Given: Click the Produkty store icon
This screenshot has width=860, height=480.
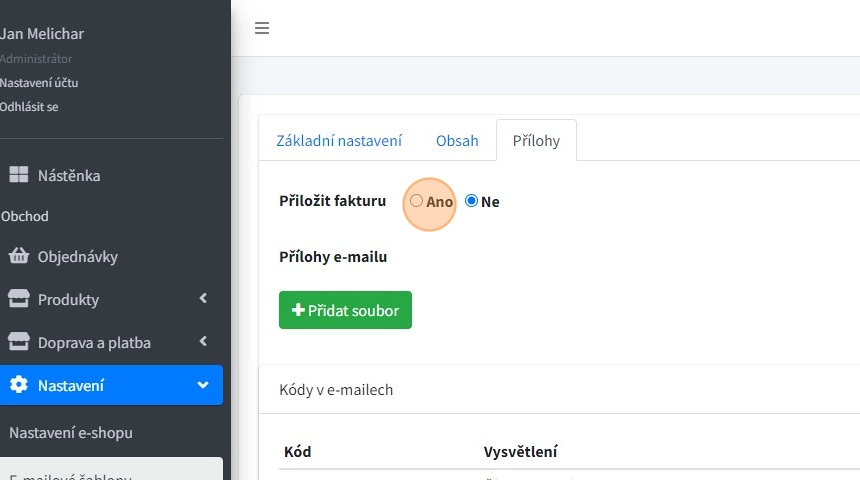Looking at the screenshot, I should click(x=19, y=299).
